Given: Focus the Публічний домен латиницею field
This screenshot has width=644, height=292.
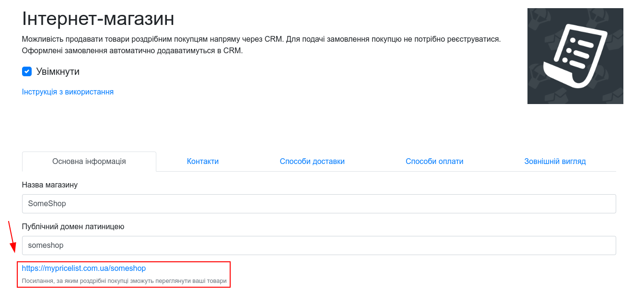Looking at the screenshot, I should pyautogui.click(x=319, y=245).
